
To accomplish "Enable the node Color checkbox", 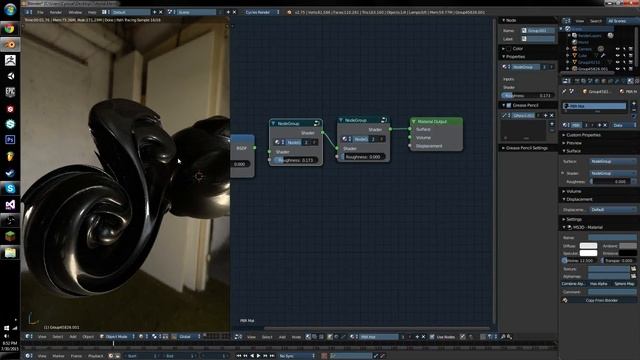I will pos(509,49).
